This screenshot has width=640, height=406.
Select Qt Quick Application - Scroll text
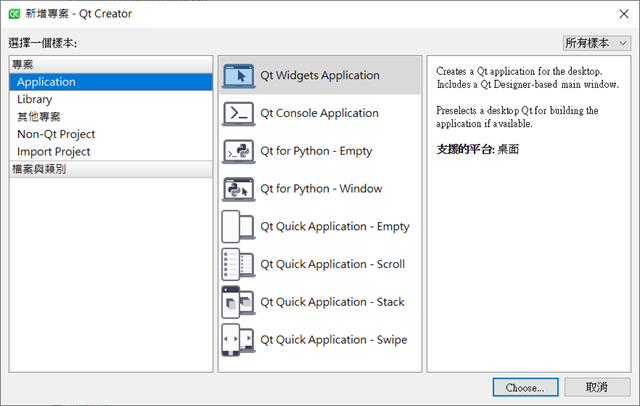[x=332, y=264]
